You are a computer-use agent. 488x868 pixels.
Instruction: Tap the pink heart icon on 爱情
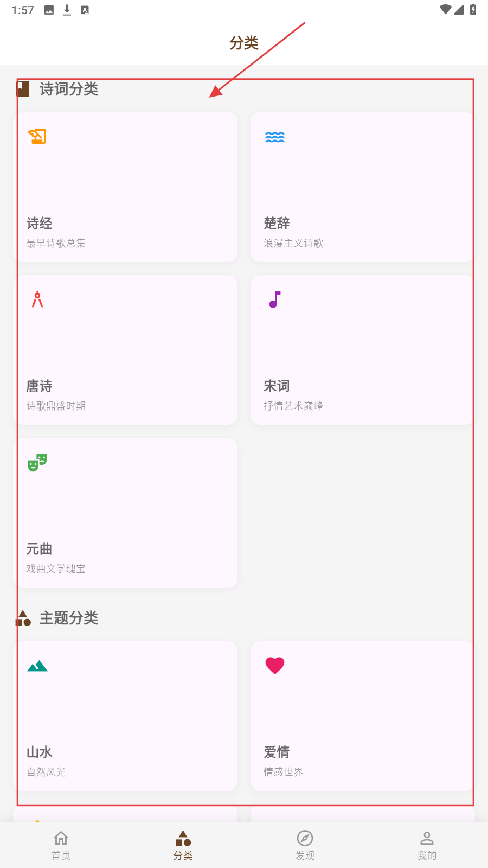pyautogui.click(x=275, y=666)
